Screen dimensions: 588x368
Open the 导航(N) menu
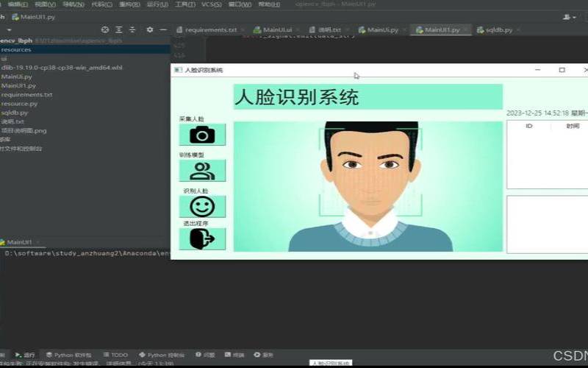click(73, 4)
